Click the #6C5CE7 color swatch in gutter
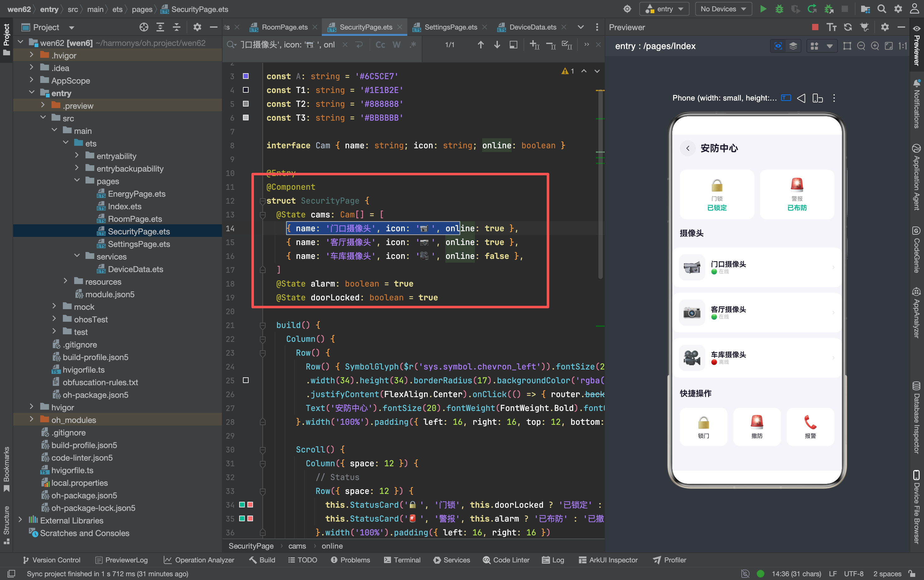 (x=245, y=76)
